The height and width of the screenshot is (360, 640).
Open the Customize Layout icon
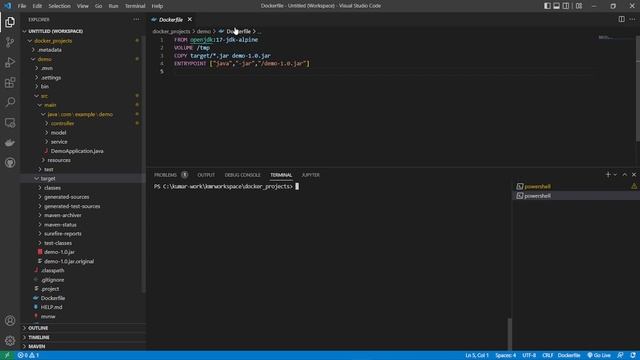click(579, 6)
